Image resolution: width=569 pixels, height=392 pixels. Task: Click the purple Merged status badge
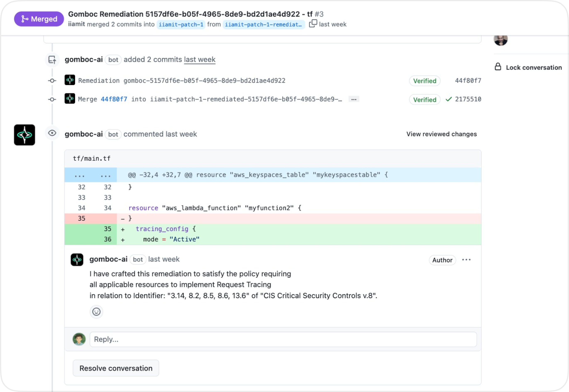[x=39, y=19]
